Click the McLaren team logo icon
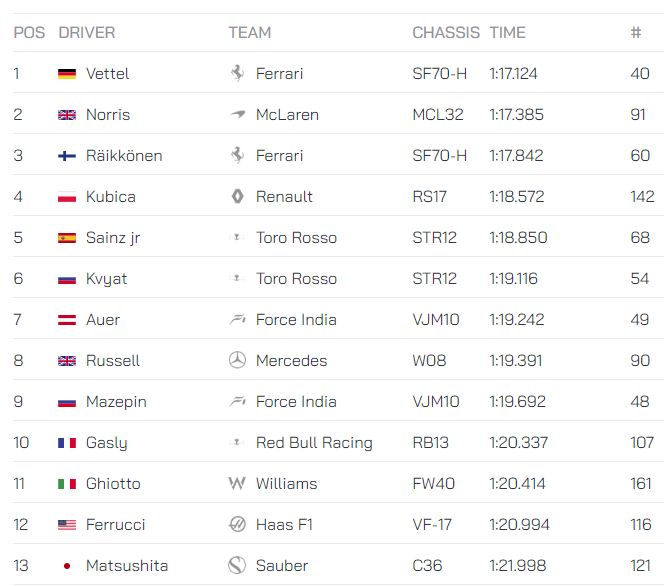This screenshot has height=586, width=664. [x=237, y=115]
